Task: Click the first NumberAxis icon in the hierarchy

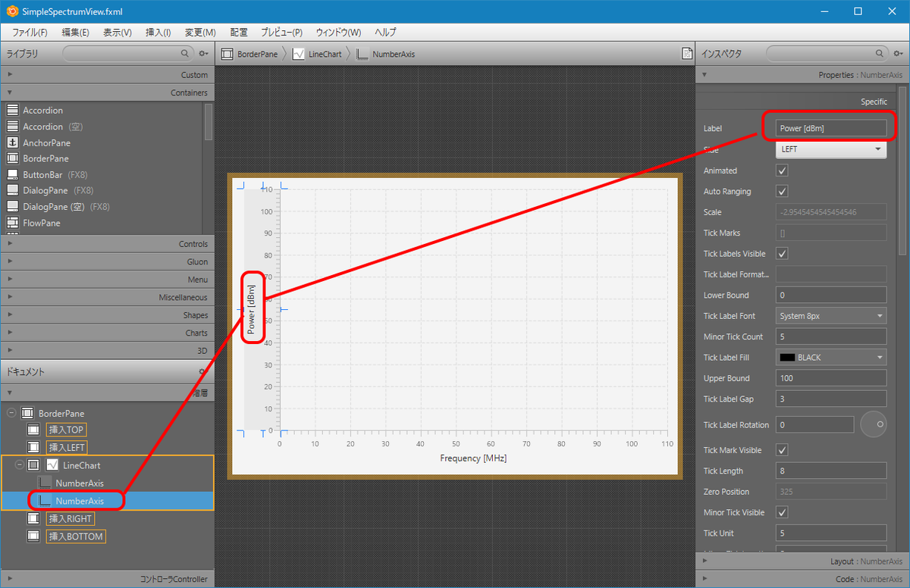Action: [x=45, y=483]
